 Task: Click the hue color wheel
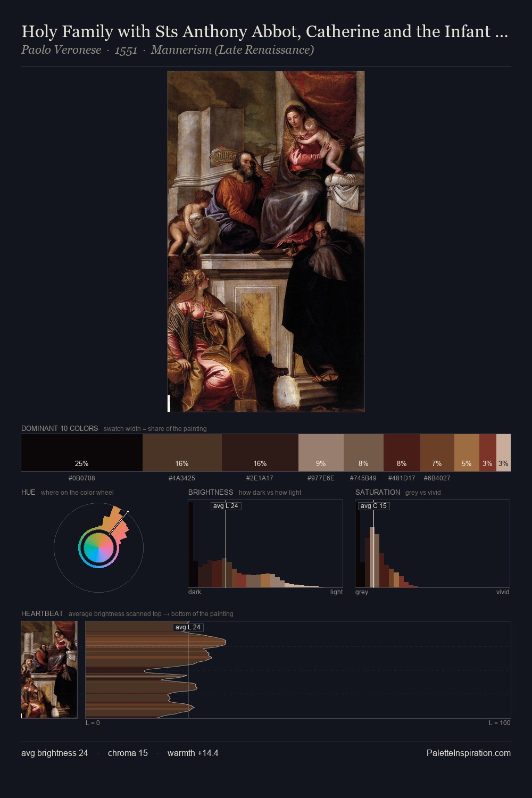coord(98,547)
